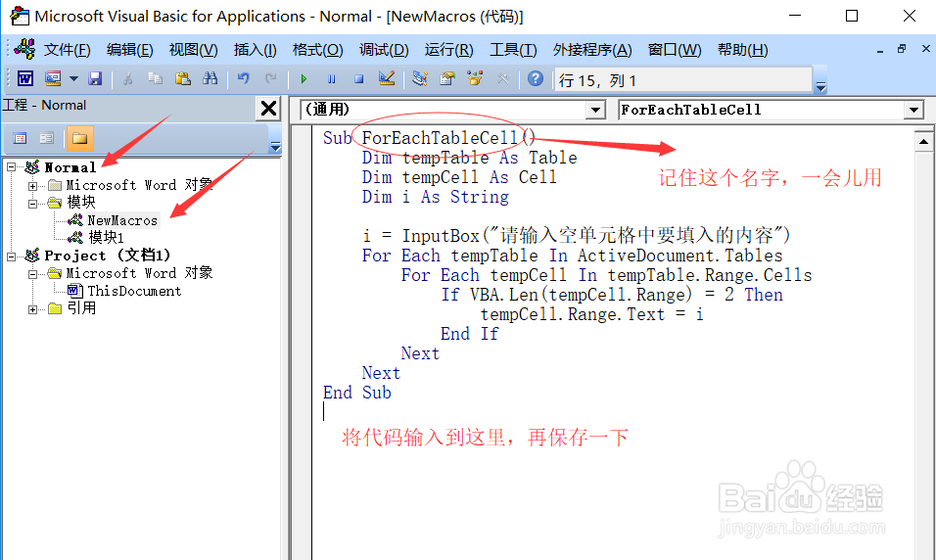Screen dimensions: 936x560
Task: Open the Insert object dropdown arrow
Action: click(x=73, y=78)
